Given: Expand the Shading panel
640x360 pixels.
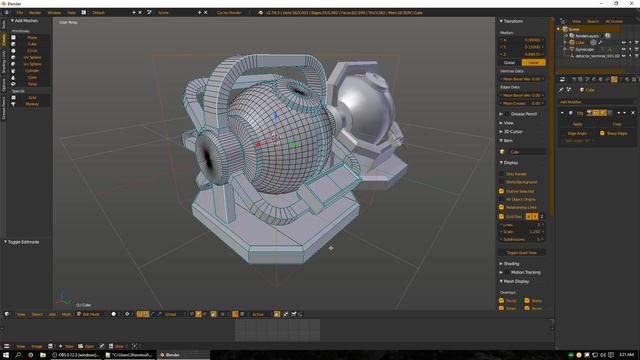Looking at the screenshot, I should tap(501, 264).
